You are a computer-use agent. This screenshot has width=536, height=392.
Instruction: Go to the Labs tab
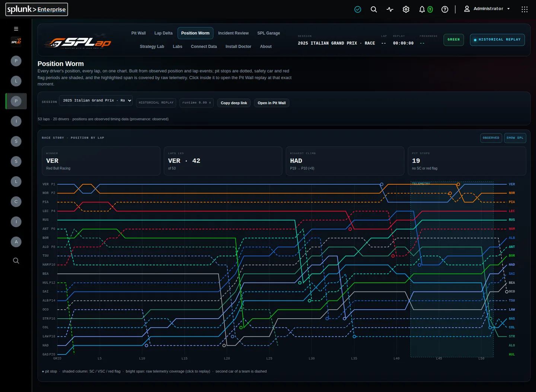click(178, 47)
